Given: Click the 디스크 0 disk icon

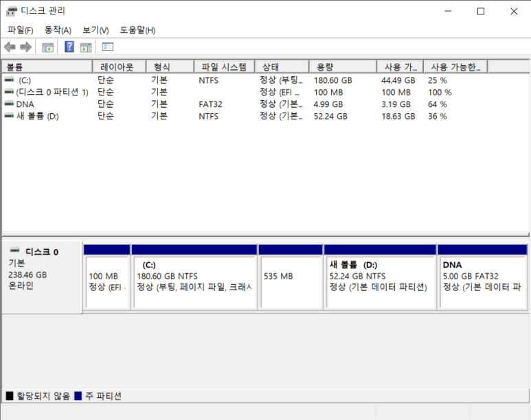Looking at the screenshot, I should tap(15, 250).
